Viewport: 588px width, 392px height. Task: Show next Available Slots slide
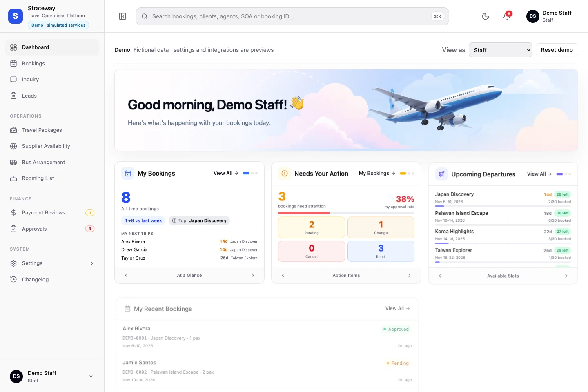pos(566,276)
